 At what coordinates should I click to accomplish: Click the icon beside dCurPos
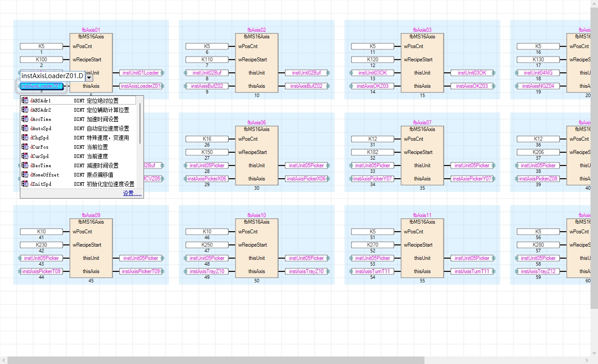(x=25, y=147)
